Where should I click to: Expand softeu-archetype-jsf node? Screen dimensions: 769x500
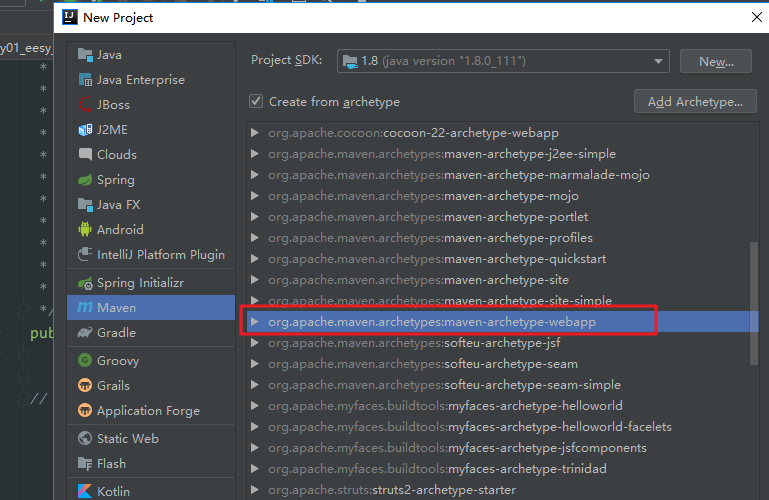tap(255, 343)
